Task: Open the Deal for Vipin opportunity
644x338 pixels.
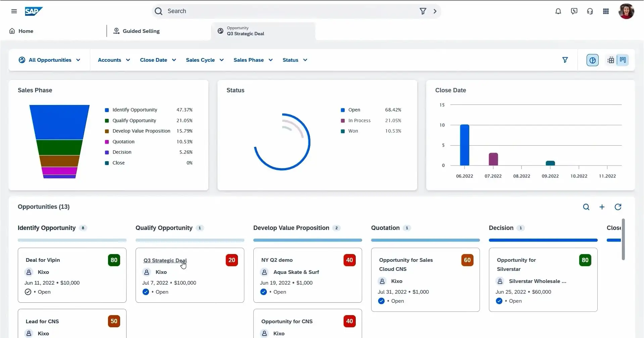Action: pyautogui.click(x=43, y=260)
